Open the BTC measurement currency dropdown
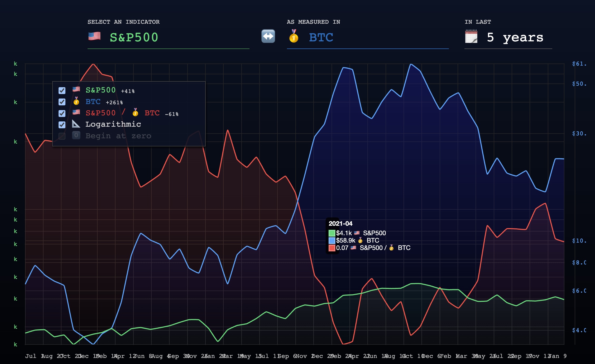The image size is (595, 364). (321, 37)
